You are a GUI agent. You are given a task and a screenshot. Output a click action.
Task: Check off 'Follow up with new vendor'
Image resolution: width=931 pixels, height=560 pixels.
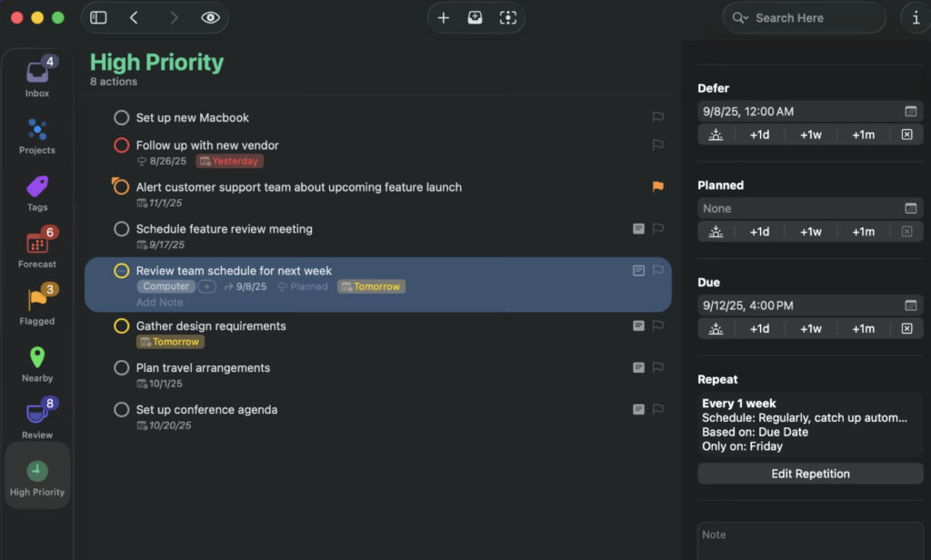(x=122, y=145)
